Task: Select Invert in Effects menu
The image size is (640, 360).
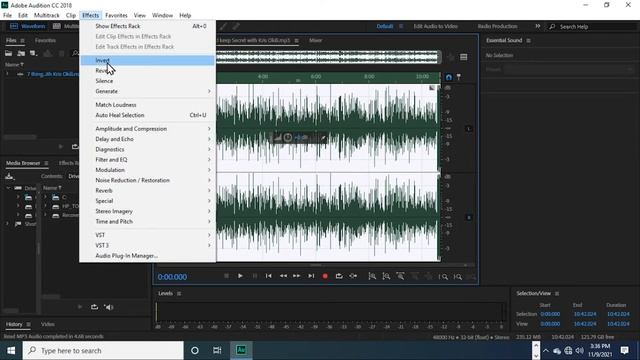Action: coord(147,60)
